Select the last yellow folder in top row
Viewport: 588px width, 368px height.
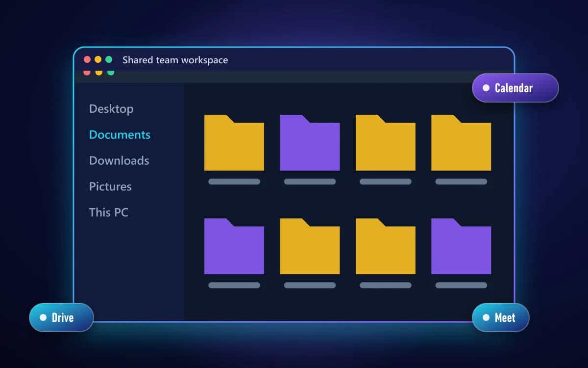point(461,143)
